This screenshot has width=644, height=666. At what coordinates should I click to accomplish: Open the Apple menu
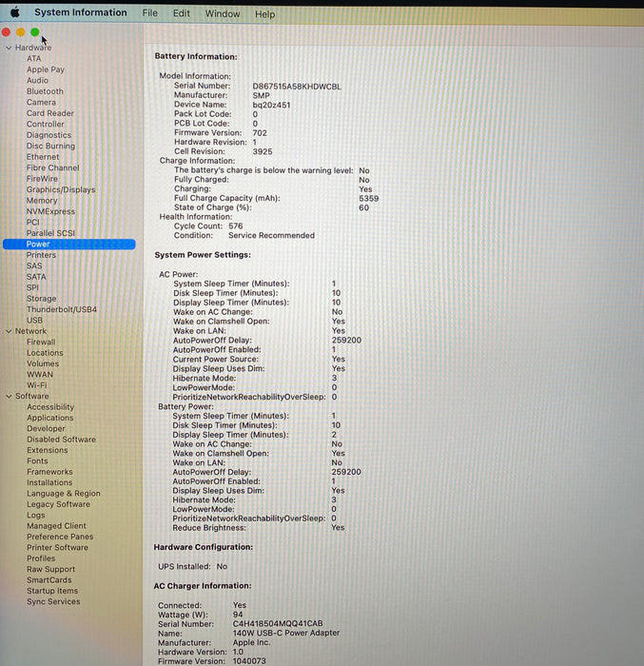pos(15,12)
